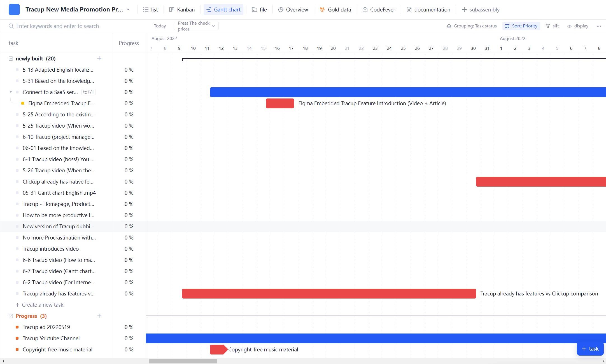
Task: Open task Tracup - Homepage, Product...
Action: point(58,204)
